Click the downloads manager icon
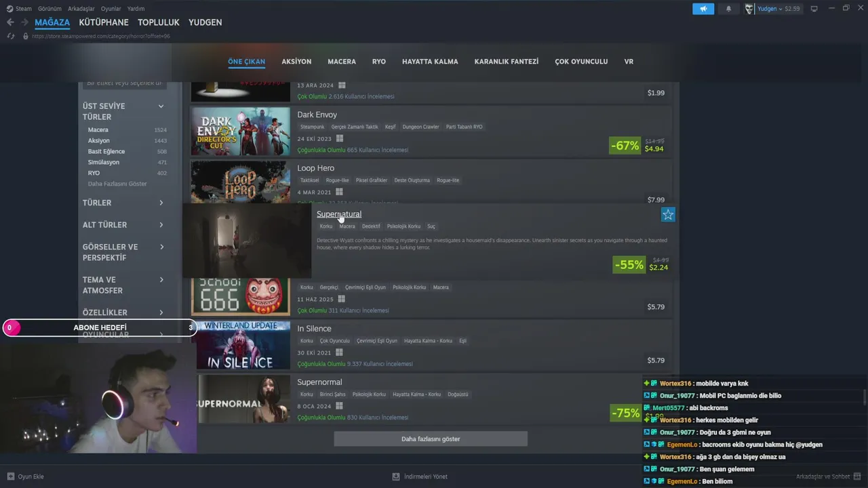Screen dimensions: 868x488 396,476
